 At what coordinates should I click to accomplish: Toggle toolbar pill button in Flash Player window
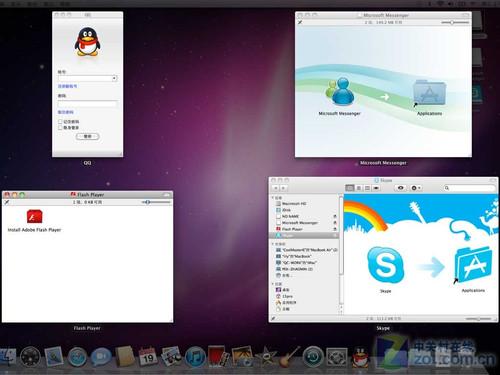[166, 195]
